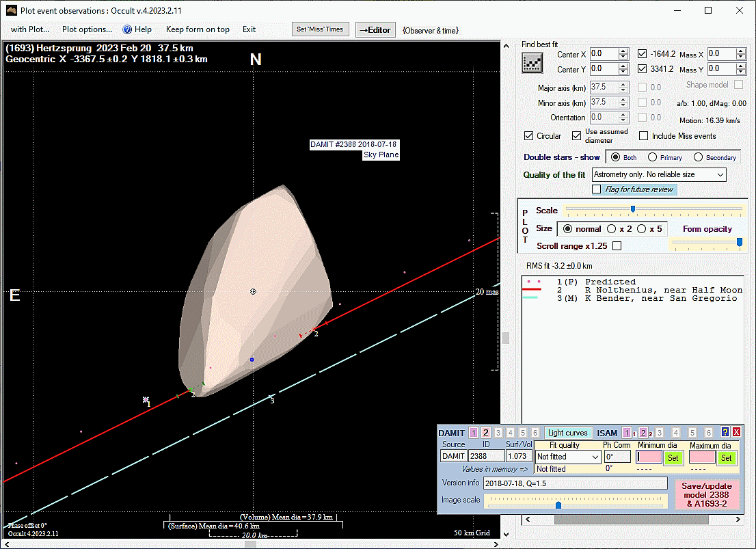Screen dimensions: 756x549
Task: Select DAMIT model number 1
Action: 474,433
